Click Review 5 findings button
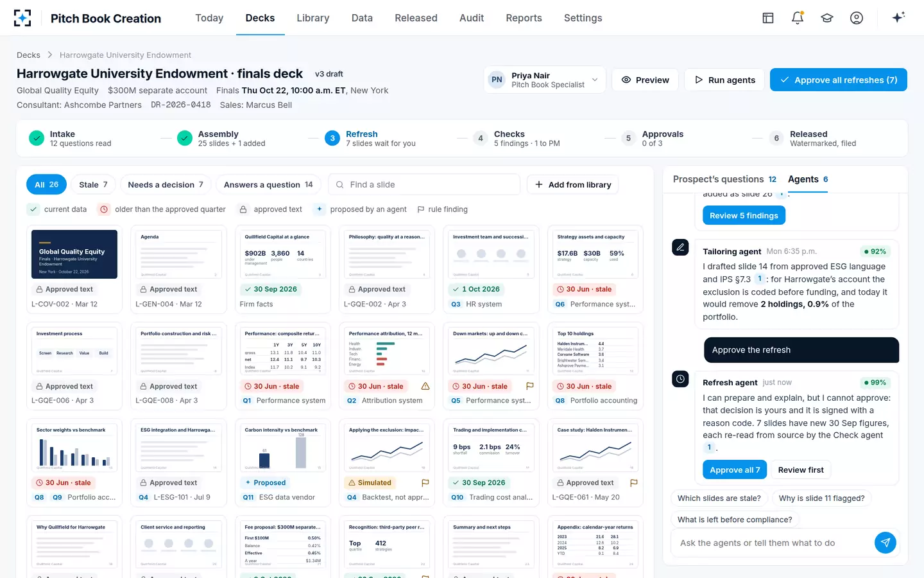This screenshot has width=924, height=578. 744,216
